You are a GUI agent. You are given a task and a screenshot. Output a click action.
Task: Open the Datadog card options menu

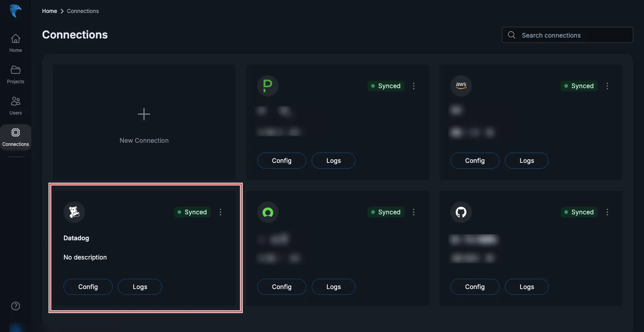pyautogui.click(x=220, y=212)
